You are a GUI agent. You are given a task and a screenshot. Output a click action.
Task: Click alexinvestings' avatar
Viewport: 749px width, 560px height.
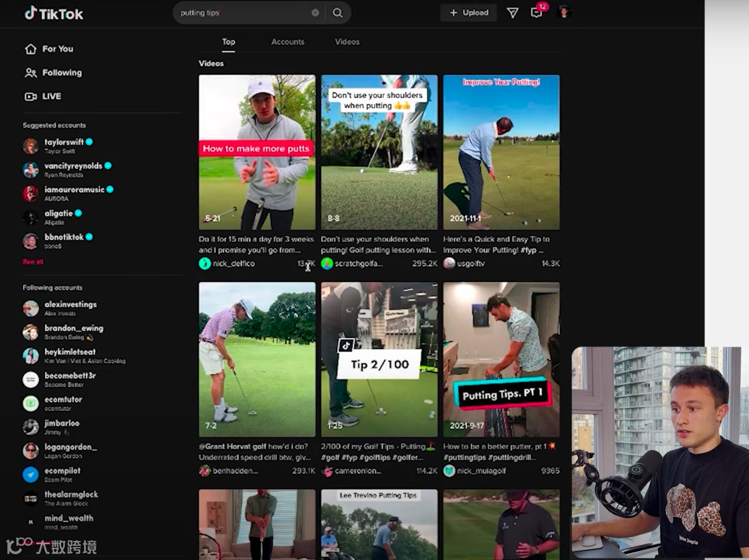click(31, 308)
